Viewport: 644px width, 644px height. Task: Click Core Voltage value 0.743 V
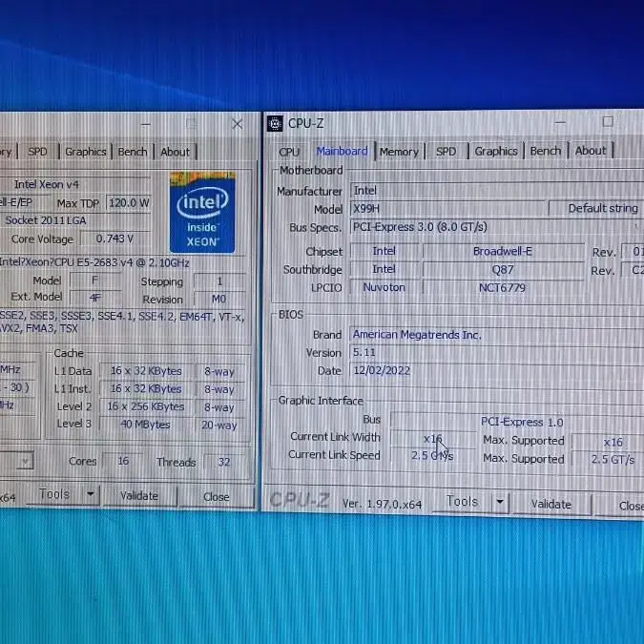115,239
